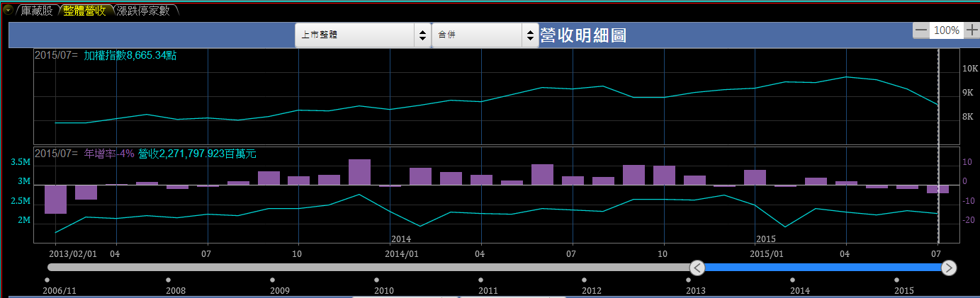Click the 2015 timeline marker dot
This screenshot has height=298, width=980.
pos(896,280)
